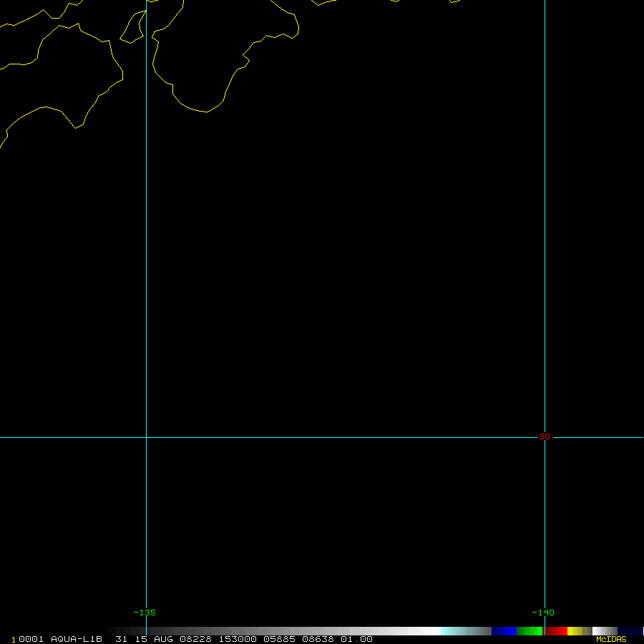Click the AQUA-L1B satellite name in status line

pos(77,639)
